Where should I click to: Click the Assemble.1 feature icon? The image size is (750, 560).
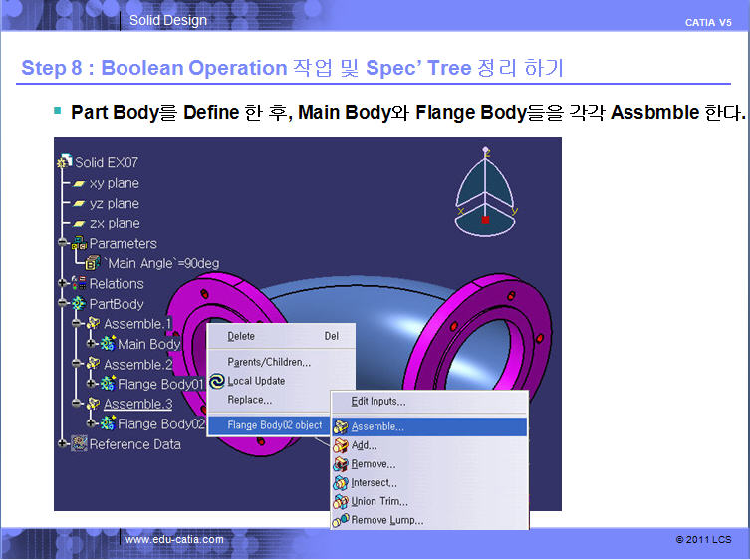94,323
